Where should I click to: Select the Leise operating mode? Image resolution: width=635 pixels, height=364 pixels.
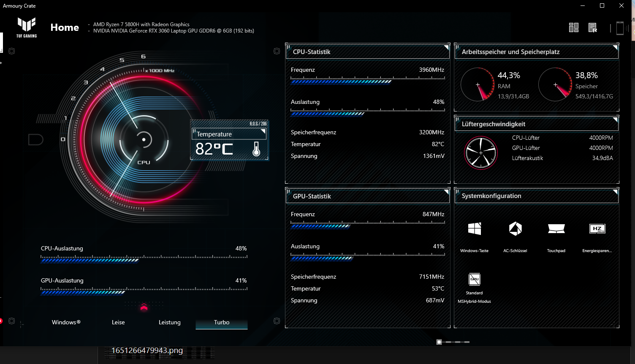118,322
